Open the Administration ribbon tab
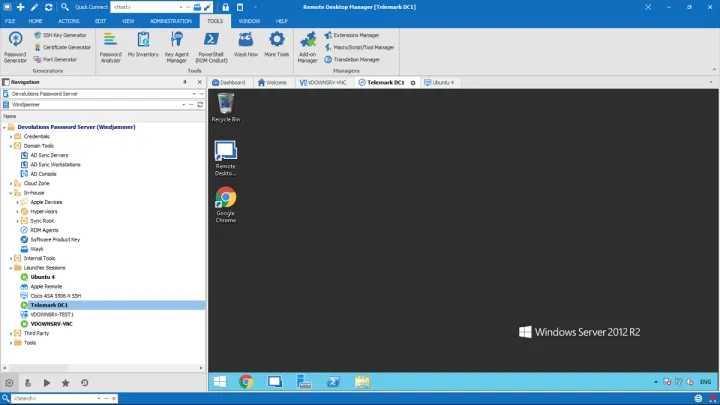The image size is (720, 405). click(170, 20)
